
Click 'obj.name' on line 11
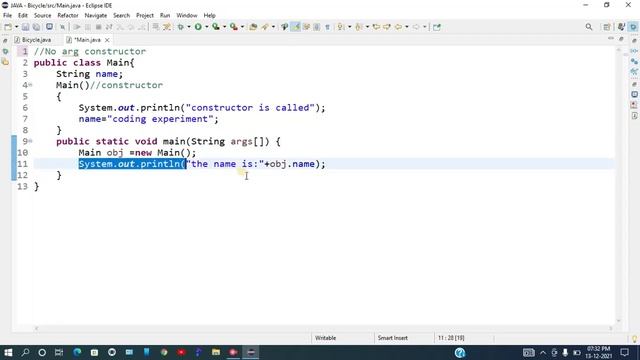tap(292, 164)
